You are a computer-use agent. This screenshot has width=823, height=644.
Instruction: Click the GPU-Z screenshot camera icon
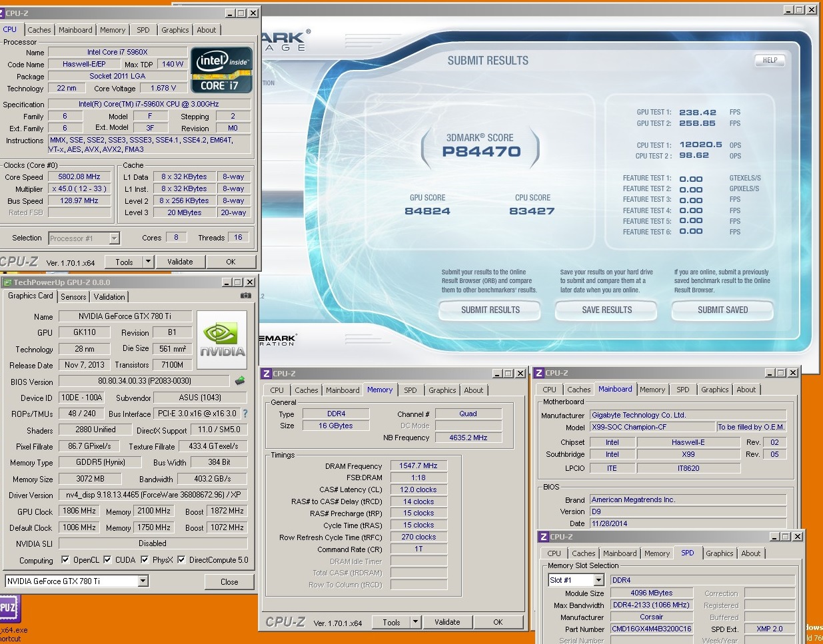click(246, 296)
